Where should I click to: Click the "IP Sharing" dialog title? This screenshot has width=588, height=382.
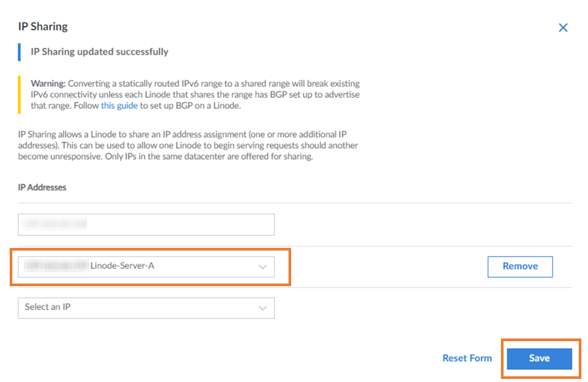43,26
